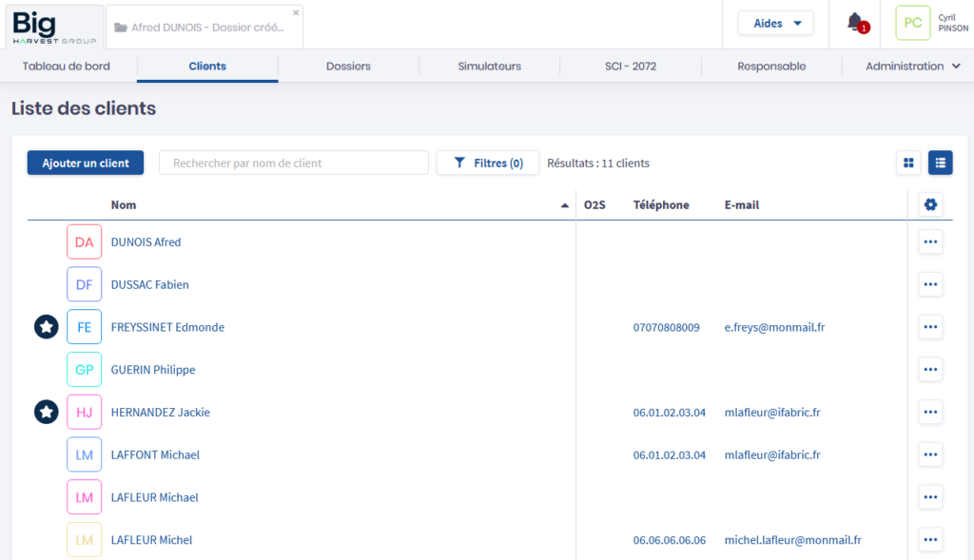Sort the list by Nom column

click(124, 204)
